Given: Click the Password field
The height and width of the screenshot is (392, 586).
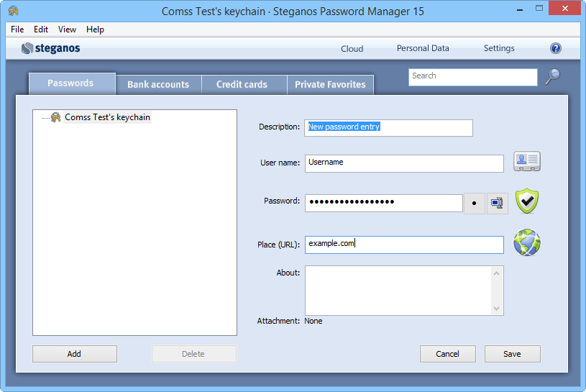Looking at the screenshot, I should tap(384, 203).
